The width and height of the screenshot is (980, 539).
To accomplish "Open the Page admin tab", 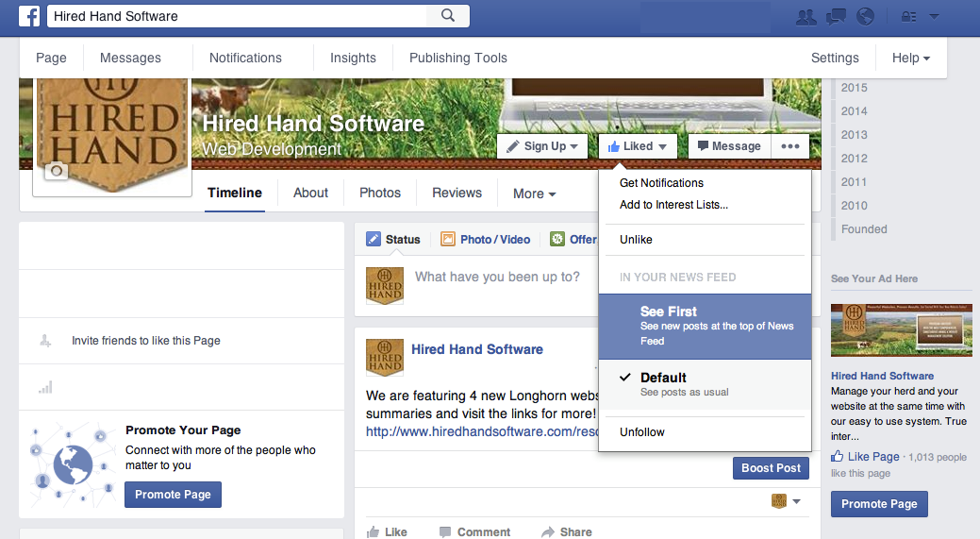I will [51, 58].
